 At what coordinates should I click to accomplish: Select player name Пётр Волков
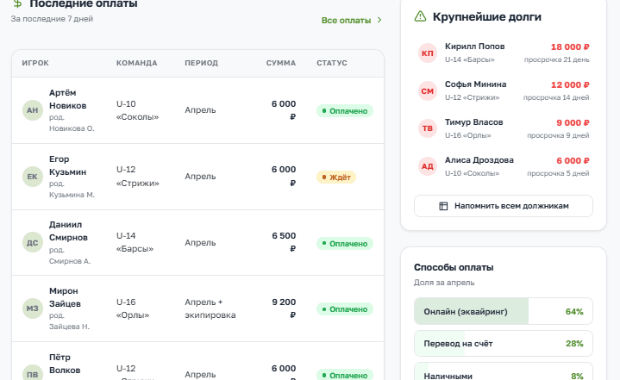coord(64,363)
